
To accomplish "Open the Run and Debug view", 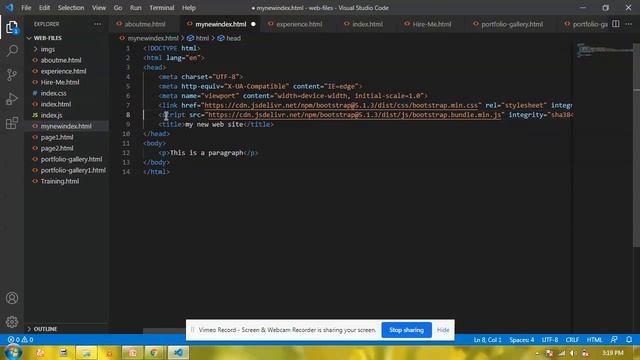I will (x=12, y=99).
